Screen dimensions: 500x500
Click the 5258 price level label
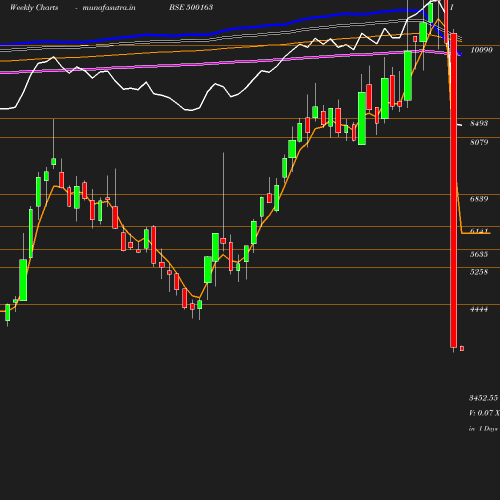click(479, 272)
